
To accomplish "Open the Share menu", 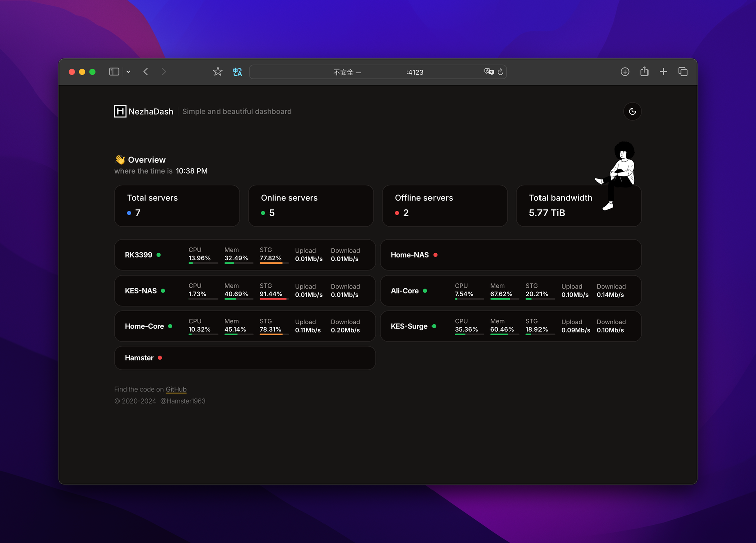I will tap(644, 72).
